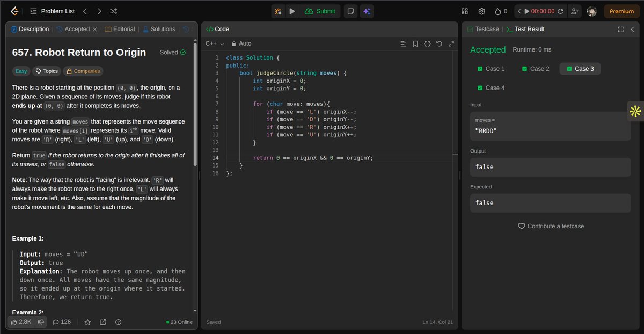Format code with the align icon

coord(404,43)
